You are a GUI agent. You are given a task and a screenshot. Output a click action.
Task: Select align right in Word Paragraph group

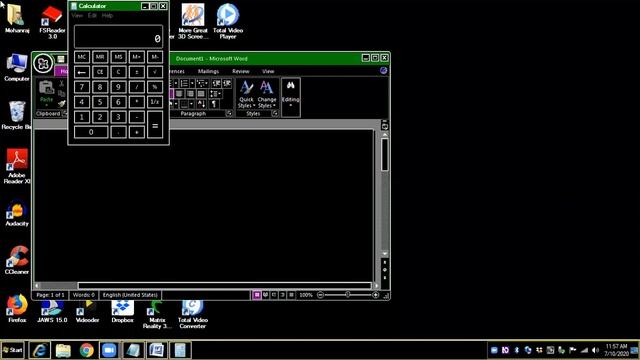(x=190, y=94)
